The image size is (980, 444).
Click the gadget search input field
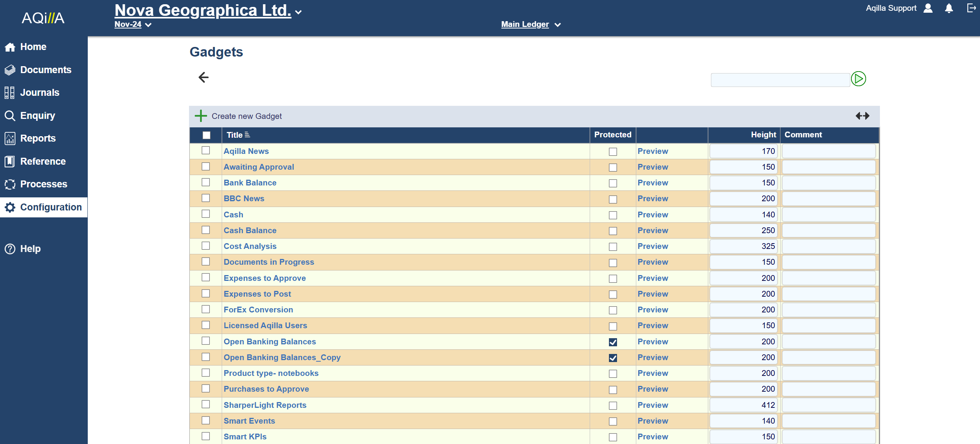[x=780, y=80]
